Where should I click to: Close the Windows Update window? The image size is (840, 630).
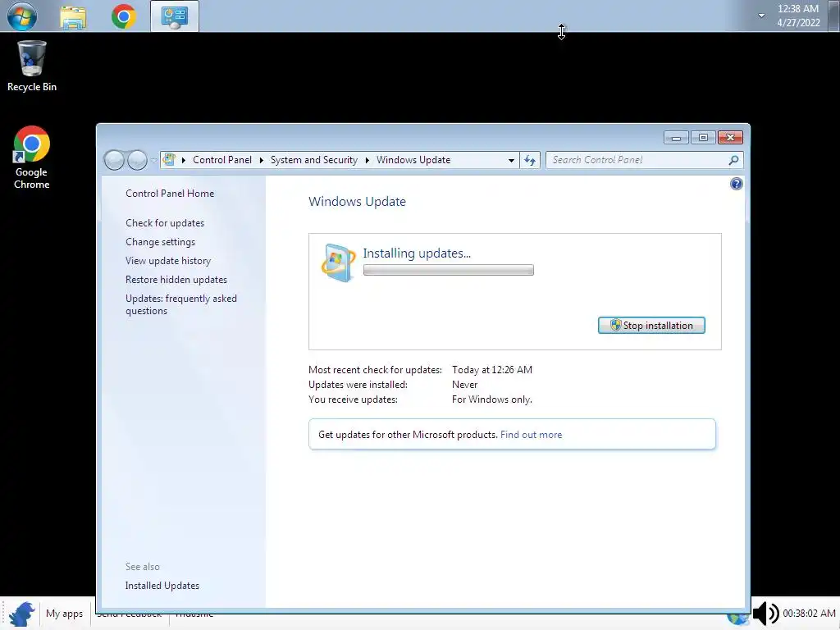pos(730,138)
